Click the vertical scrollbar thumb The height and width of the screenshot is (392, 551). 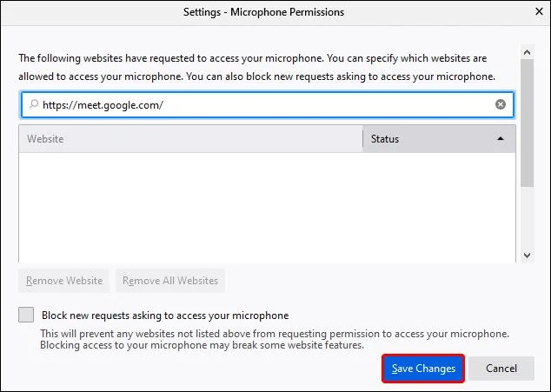[527, 123]
